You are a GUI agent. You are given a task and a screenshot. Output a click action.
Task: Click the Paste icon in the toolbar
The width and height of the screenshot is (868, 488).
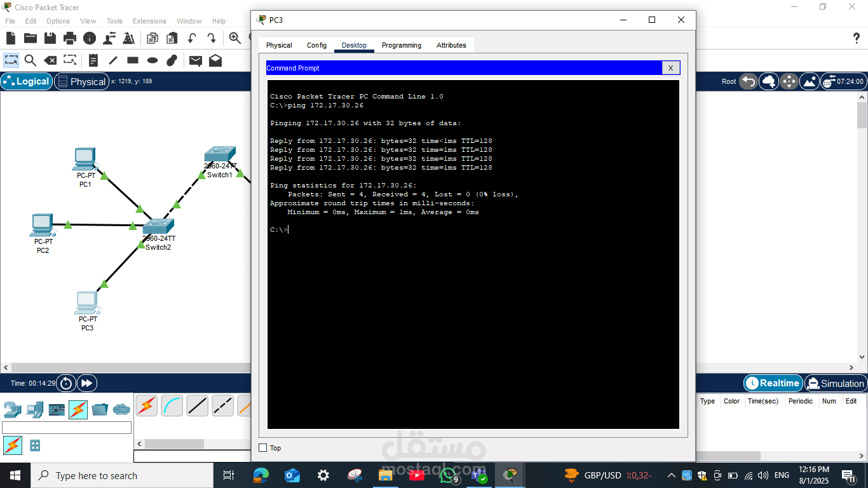point(172,38)
